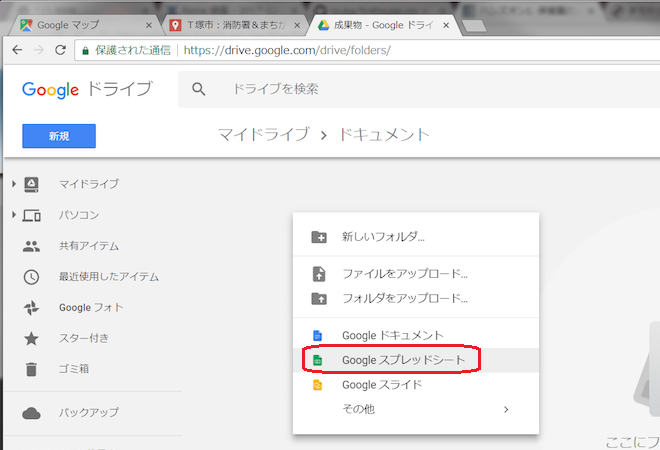The height and width of the screenshot is (450, 660).
Task: Click the Google Photos pinwheel icon
Action: pyautogui.click(x=31, y=308)
